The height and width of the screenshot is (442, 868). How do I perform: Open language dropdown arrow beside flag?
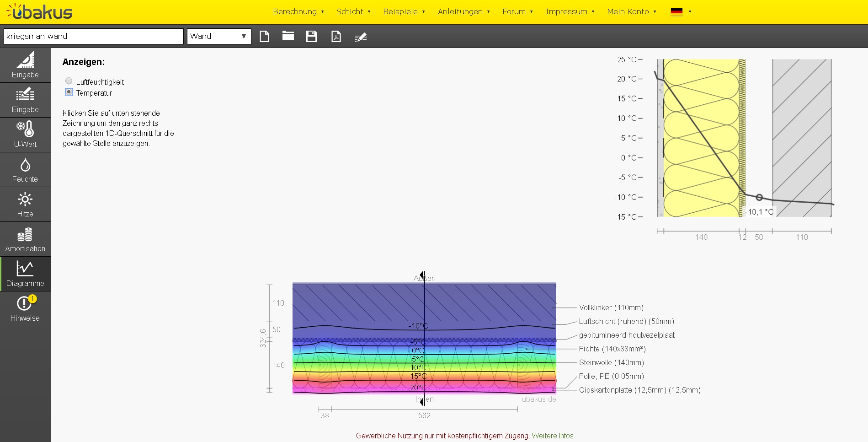pyautogui.click(x=690, y=12)
